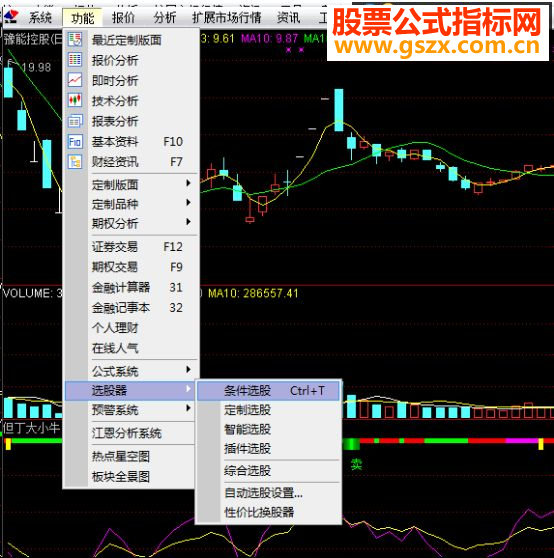554x558 pixels.
Task: Click the 财经资讯 icon
Action: pyautogui.click(x=75, y=162)
